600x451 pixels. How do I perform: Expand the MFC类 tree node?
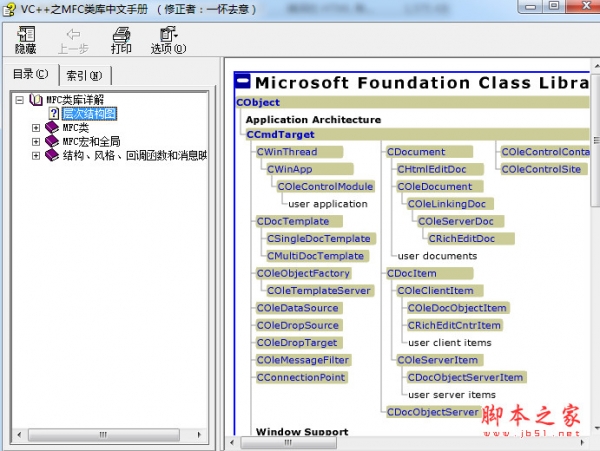tap(36, 128)
